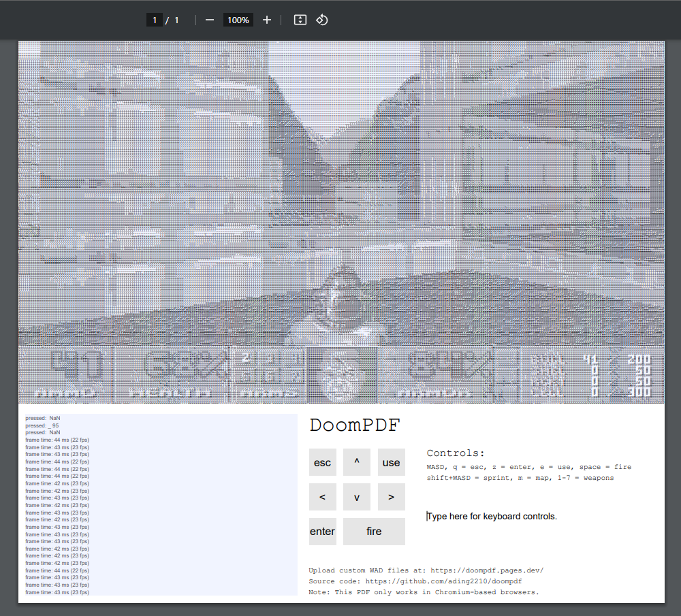The width and height of the screenshot is (681, 616).
Task: Rotate the PDF counterclockwise
Action: point(322,20)
